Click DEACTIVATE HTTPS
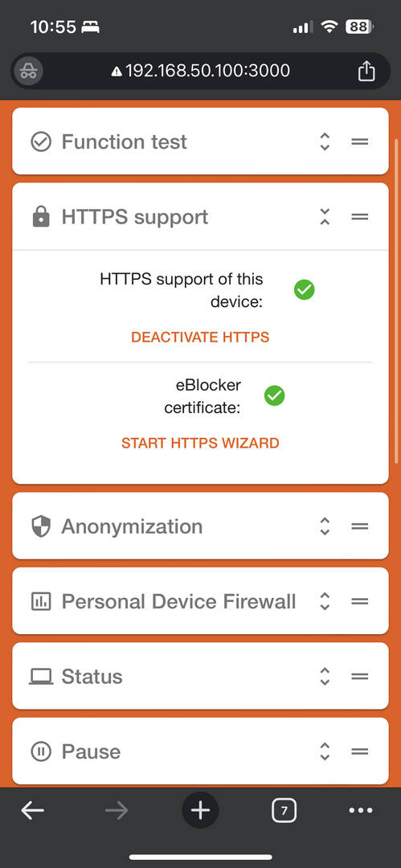This screenshot has height=868, width=401. [201, 337]
